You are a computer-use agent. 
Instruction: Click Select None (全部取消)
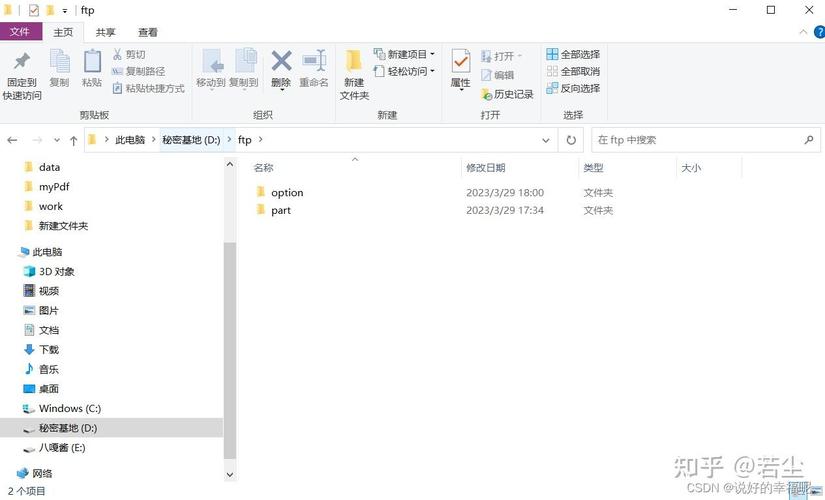(573, 71)
